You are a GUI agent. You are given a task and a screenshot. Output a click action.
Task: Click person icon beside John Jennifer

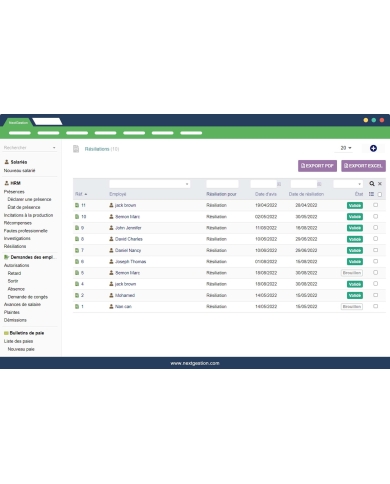pyautogui.click(x=111, y=228)
